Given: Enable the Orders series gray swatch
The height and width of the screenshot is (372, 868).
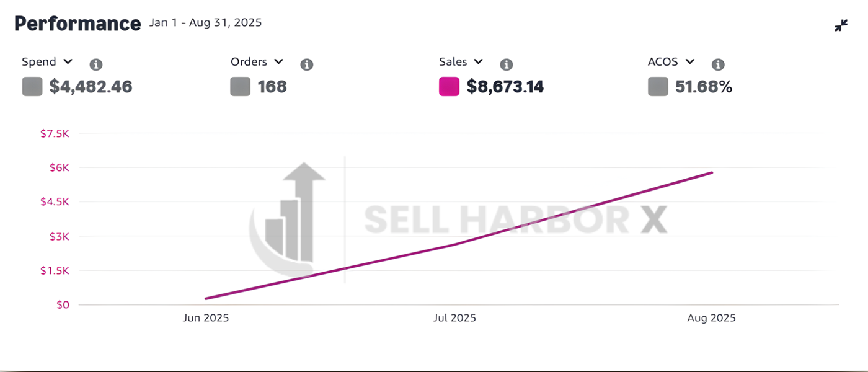Looking at the screenshot, I should coord(240,86).
